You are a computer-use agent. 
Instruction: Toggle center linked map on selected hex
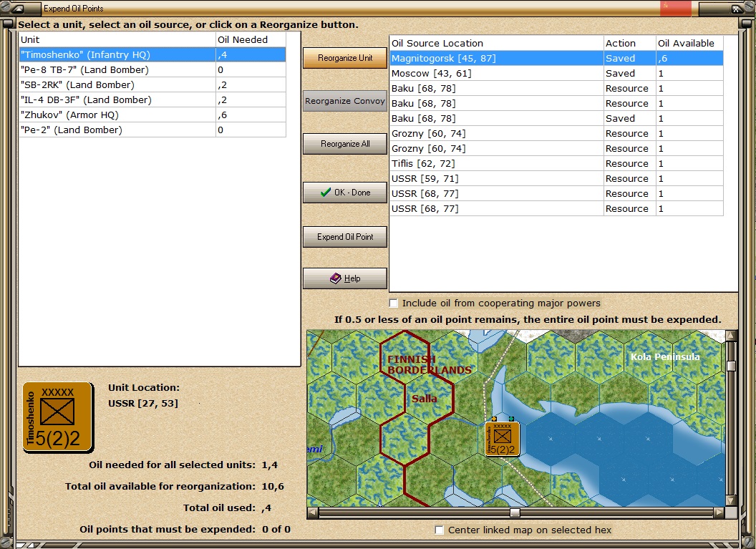439,530
